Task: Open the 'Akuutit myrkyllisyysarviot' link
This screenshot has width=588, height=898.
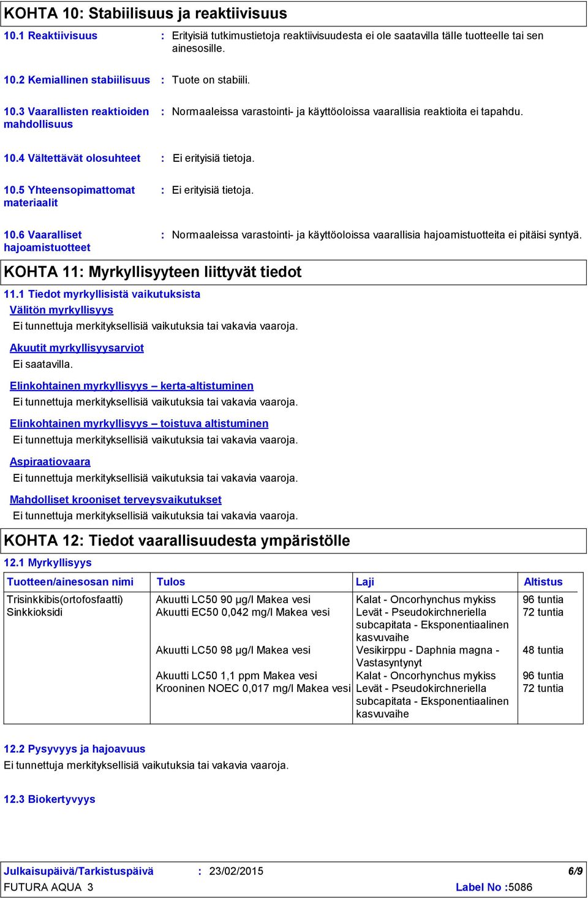Action: [77, 348]
